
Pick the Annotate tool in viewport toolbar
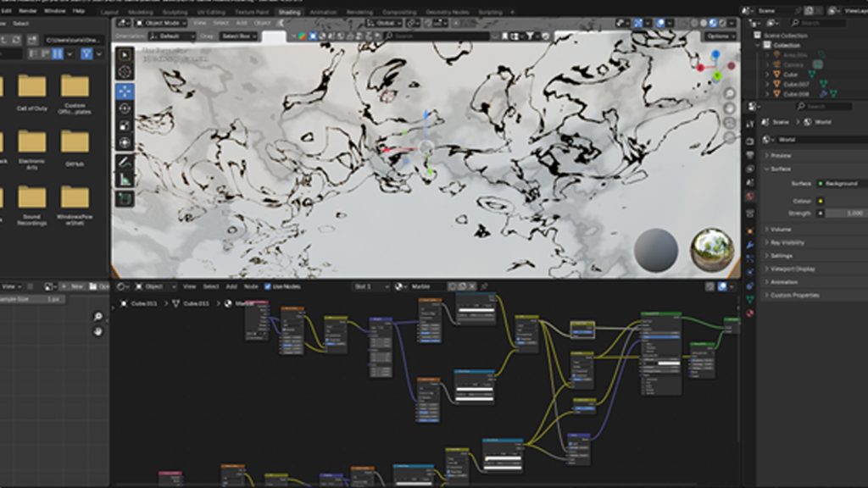(x=125, y=161)
